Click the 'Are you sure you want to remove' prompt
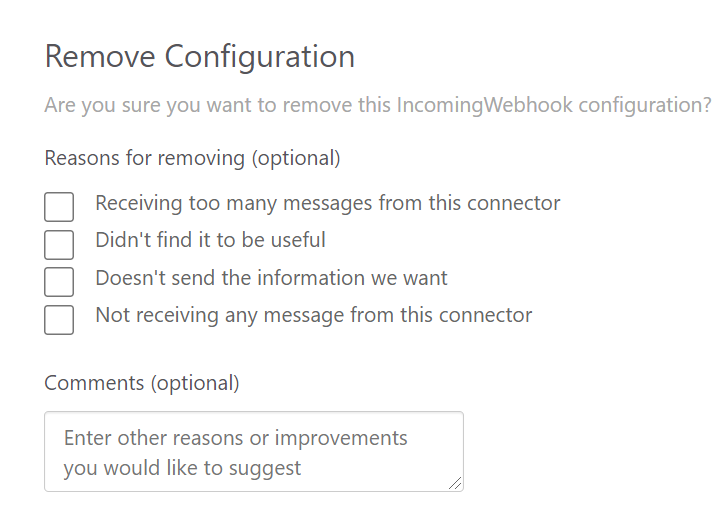This screenshot has width=728, height=507. pyautogui.click(x=378, y=105)
